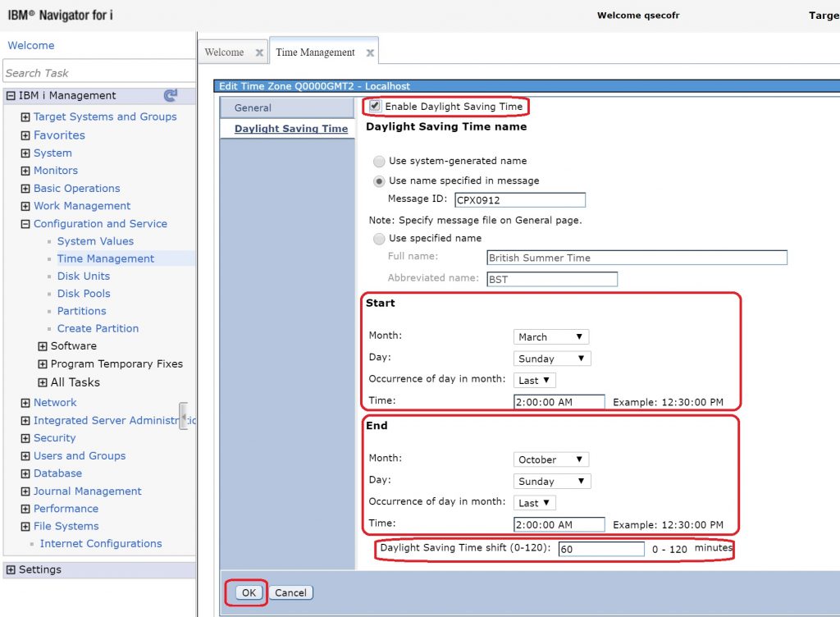Image resolution: width=840 pixels, height=617 pixels.
Task: Collapse the IBM i Management tree section
Action: click(x=11, y=96)
